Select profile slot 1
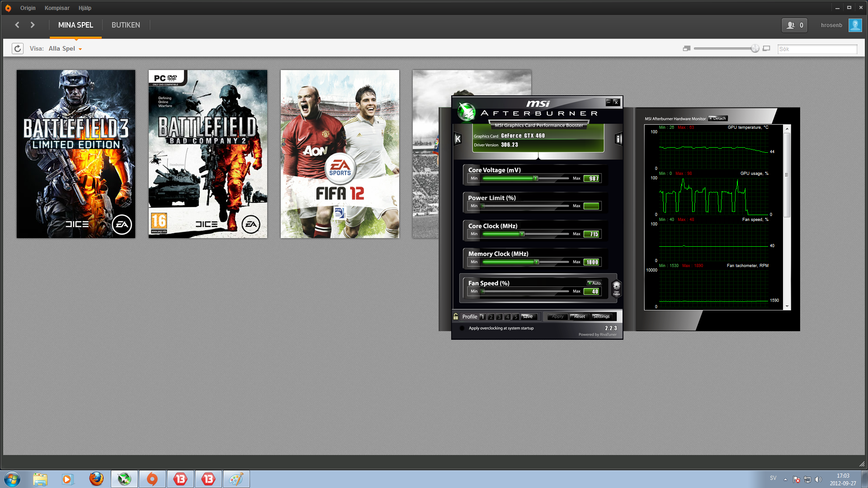 pos(482,317)
